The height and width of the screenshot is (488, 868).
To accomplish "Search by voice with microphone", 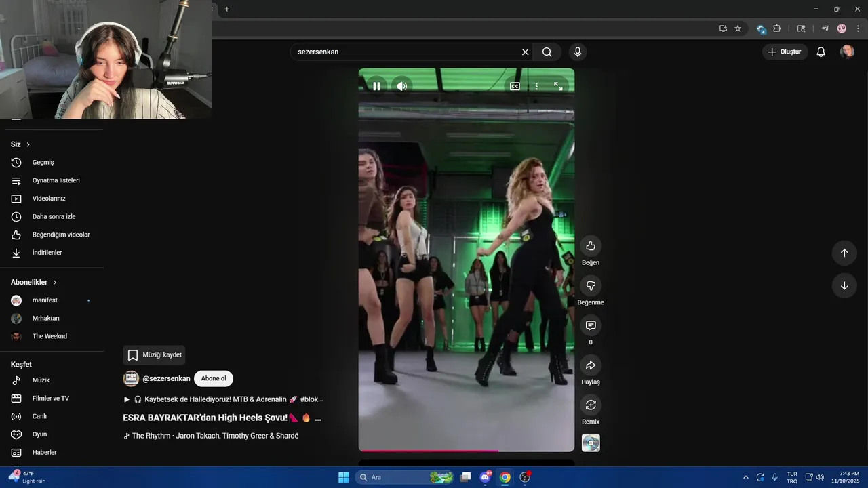I will pos(578,52).
